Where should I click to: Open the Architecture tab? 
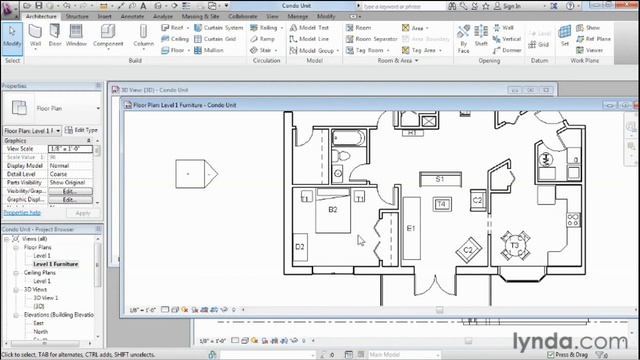(41, 16)
